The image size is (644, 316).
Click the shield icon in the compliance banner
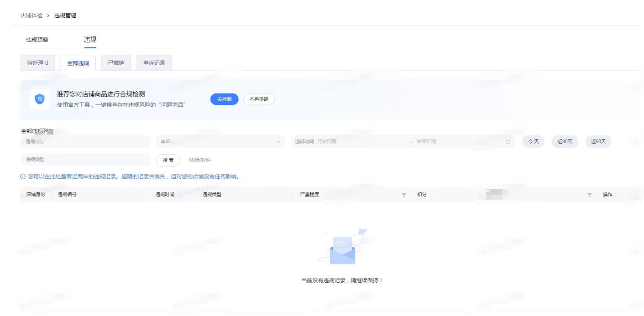40,99
